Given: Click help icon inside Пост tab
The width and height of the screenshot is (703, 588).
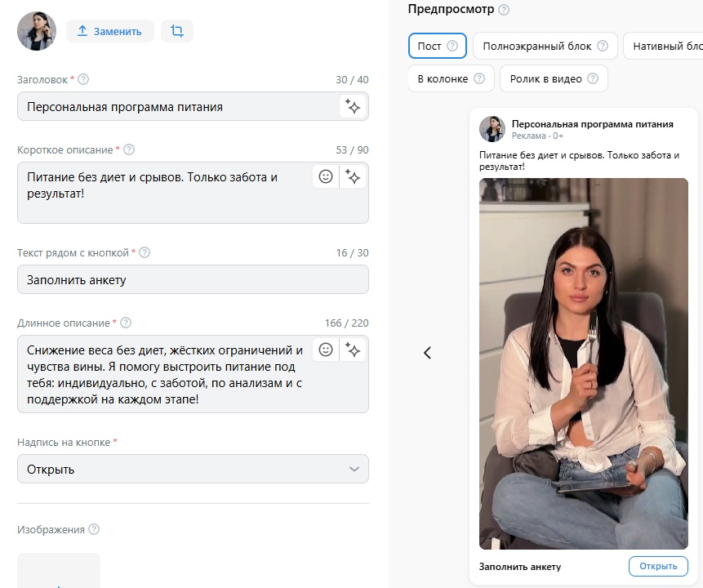Looking at the screenshot, I should 452,46.
